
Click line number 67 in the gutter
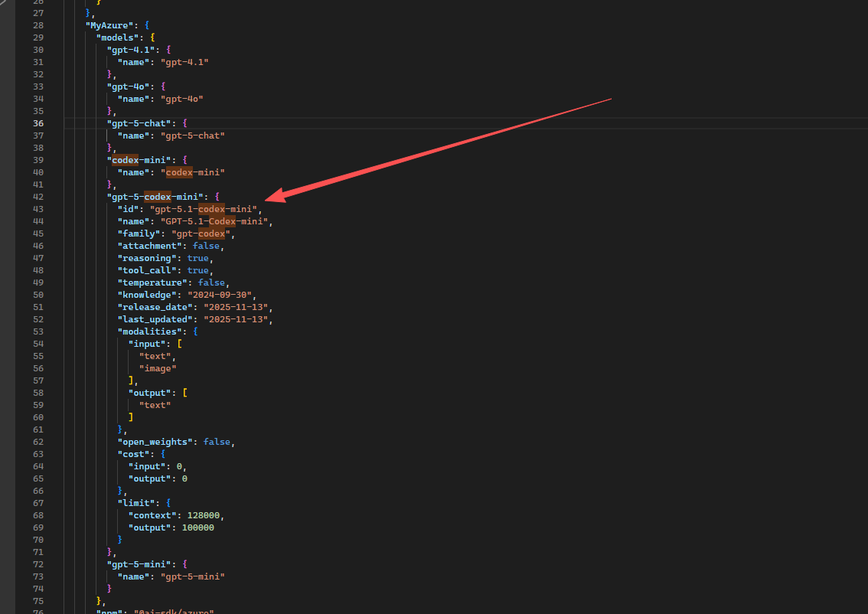[x=38, y=503]
